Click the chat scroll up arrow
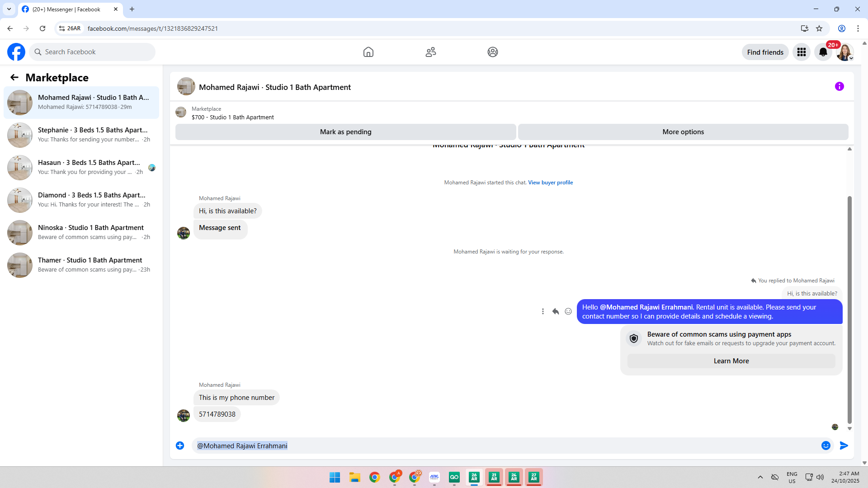The image size is (868, 488). point(849,149)
